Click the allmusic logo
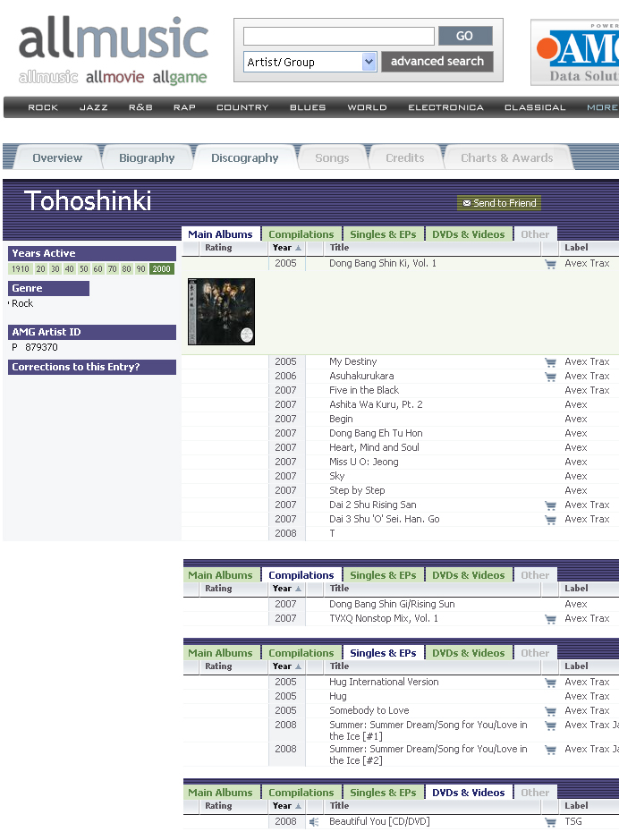 [x=114, y=38]
